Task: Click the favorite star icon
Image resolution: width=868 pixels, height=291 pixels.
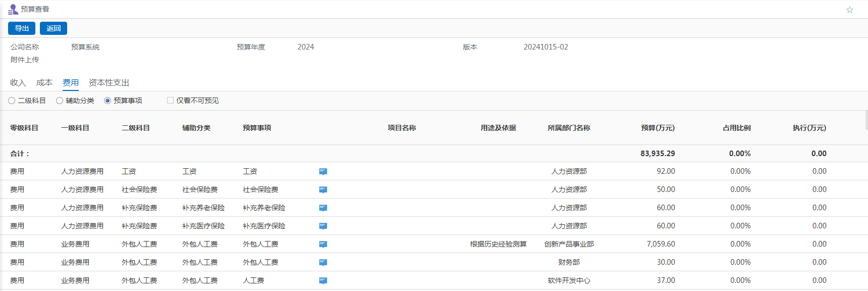Action: 850,10
